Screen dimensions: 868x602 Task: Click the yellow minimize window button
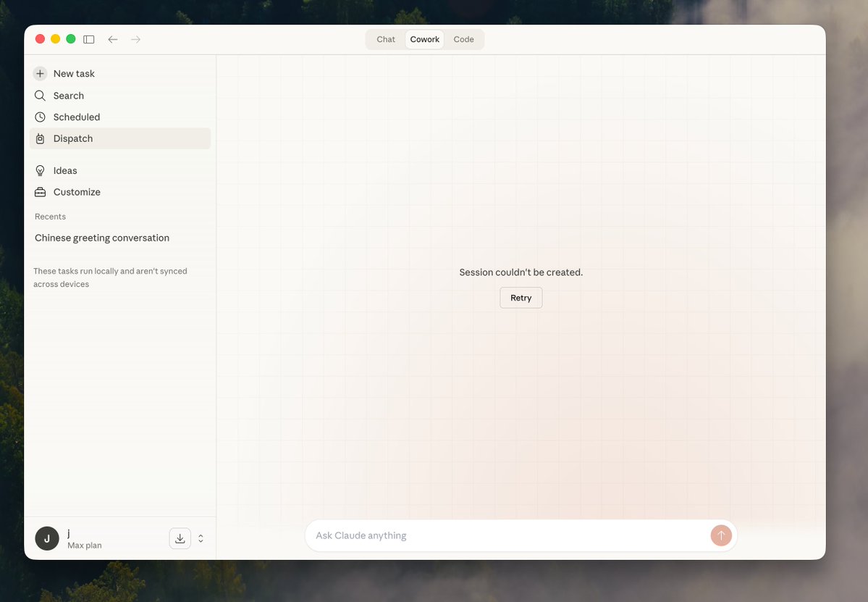(55, 39)
